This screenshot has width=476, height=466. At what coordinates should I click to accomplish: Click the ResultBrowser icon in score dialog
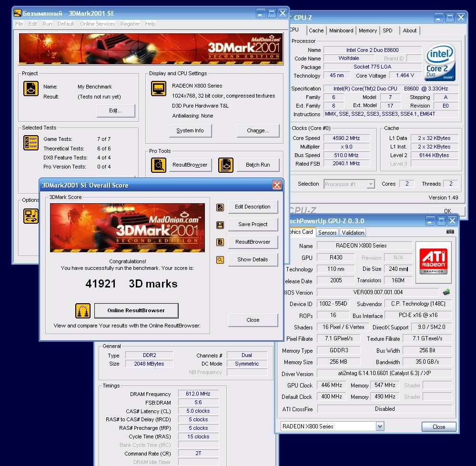point(220,242)
